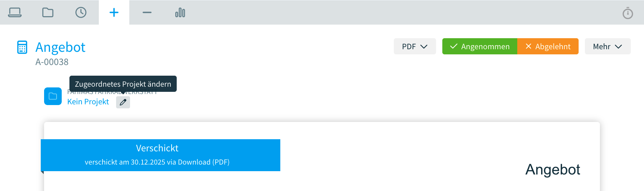The image size is (644, 191).
Task: Mark the offer as Abgelehnt
Action: point(548,46)
